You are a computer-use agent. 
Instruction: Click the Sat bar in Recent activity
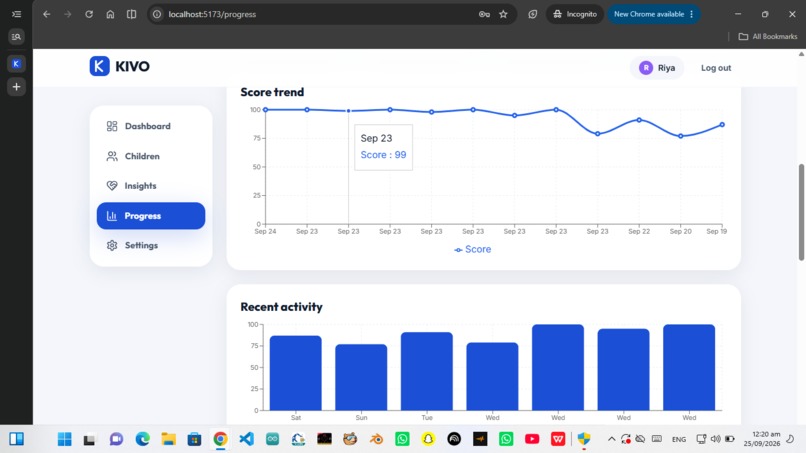(x=296, y=373)
